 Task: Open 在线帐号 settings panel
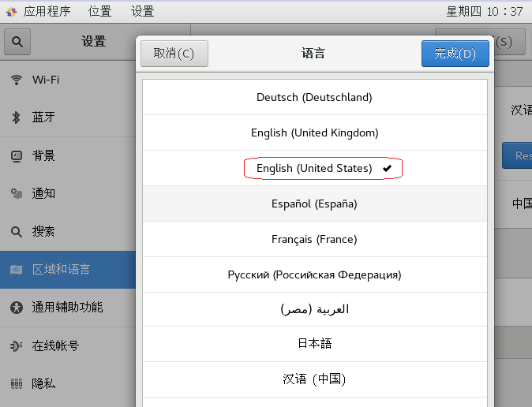68,346
